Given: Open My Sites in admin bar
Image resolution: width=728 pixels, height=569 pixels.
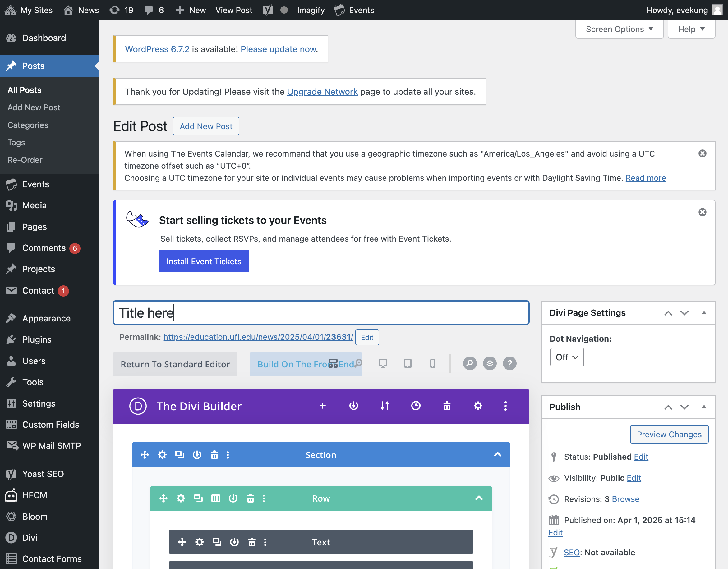Looking at the screenshot, I should [x=29, y=10].
